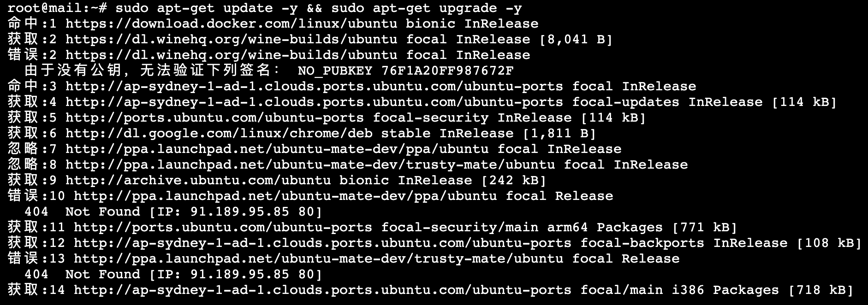868x305 pixels.
Task: Open the dl.winehq.org URL on the 获取:2 line
Action: click(x=231, y=39)
